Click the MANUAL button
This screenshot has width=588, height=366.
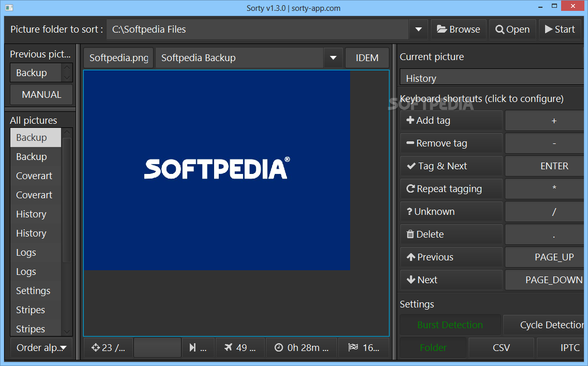(x=41, y=95)
